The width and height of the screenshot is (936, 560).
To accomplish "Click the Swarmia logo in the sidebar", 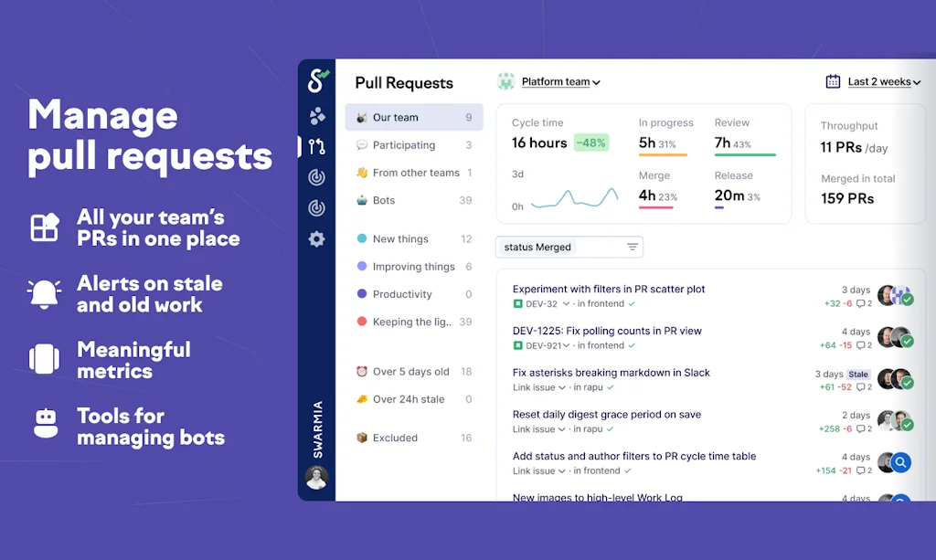I will (317, 80).
